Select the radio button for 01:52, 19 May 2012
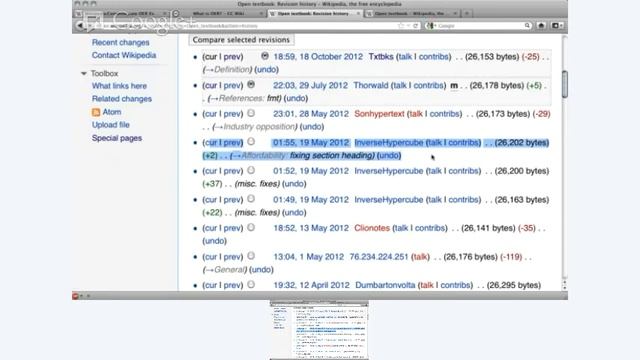 tap(251, 170)
